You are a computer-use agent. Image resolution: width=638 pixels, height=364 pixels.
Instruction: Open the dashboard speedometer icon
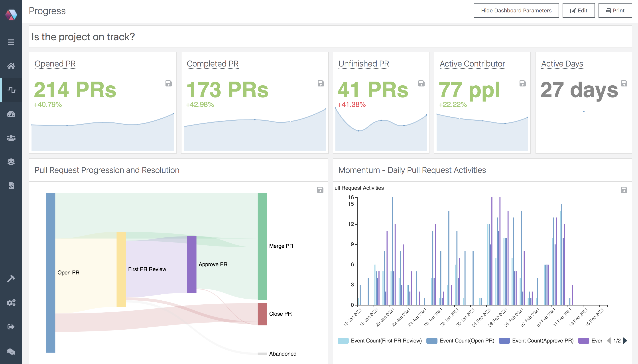(11, 114)
